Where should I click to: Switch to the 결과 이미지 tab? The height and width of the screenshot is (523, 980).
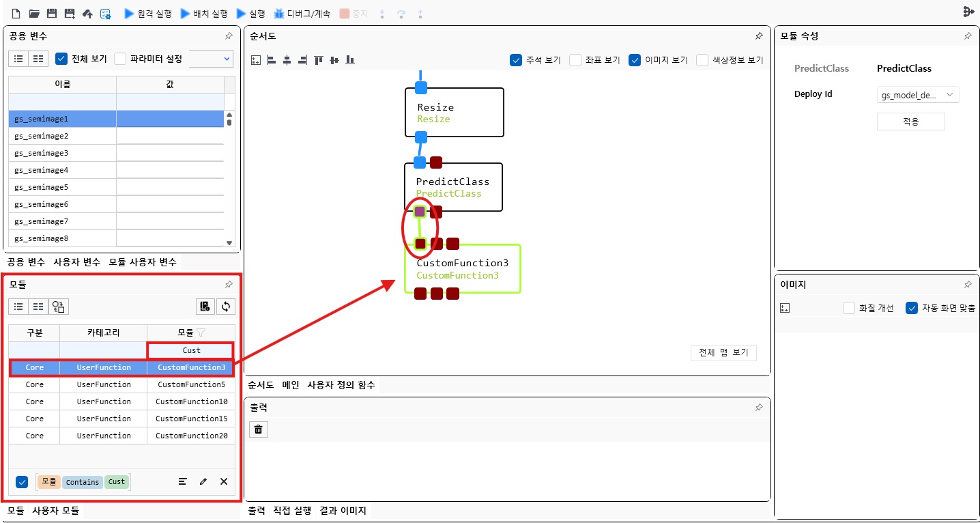tap(343, 510)
